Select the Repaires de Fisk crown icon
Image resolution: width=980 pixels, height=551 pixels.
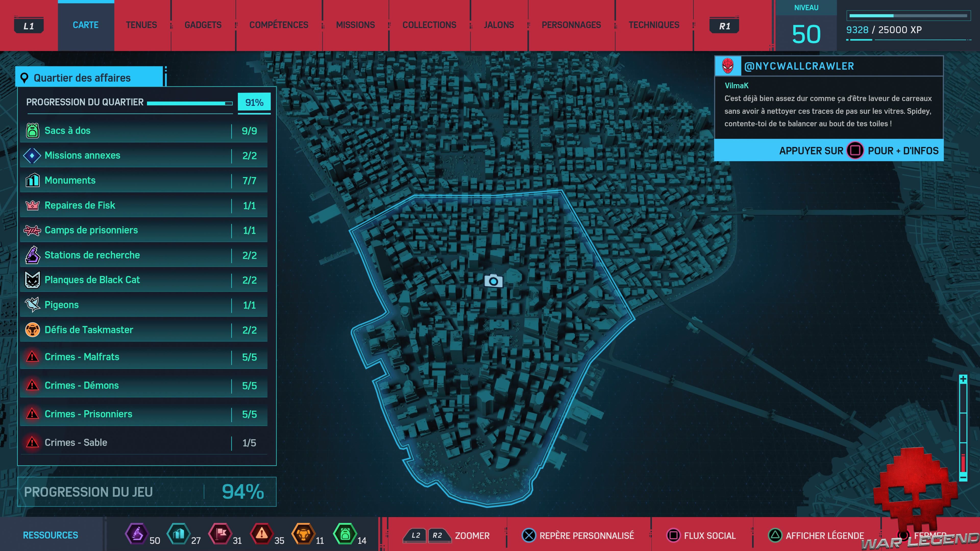(32, 205)
